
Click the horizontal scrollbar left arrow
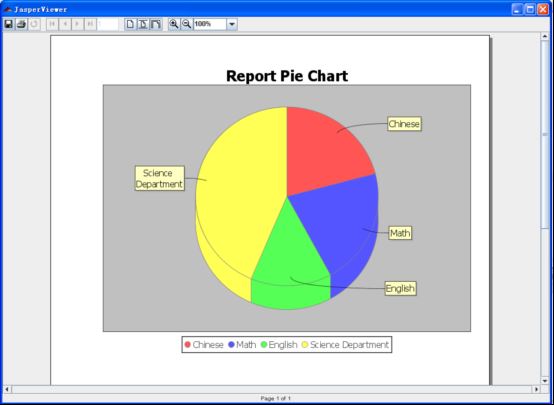(x=7, y=389)
